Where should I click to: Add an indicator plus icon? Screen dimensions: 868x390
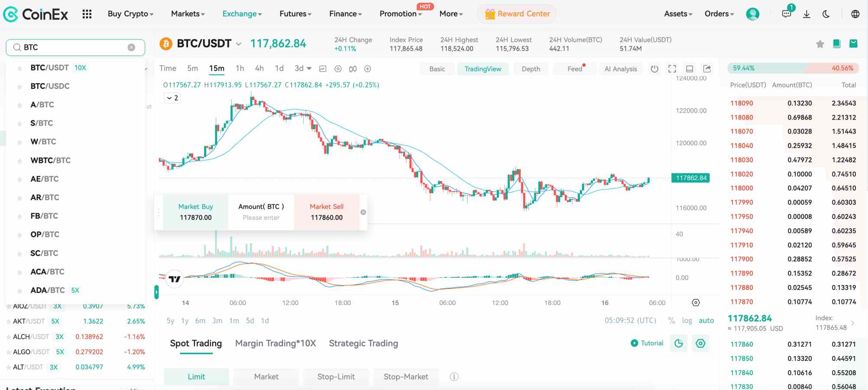pyautogui.click(x=367, y=68)
